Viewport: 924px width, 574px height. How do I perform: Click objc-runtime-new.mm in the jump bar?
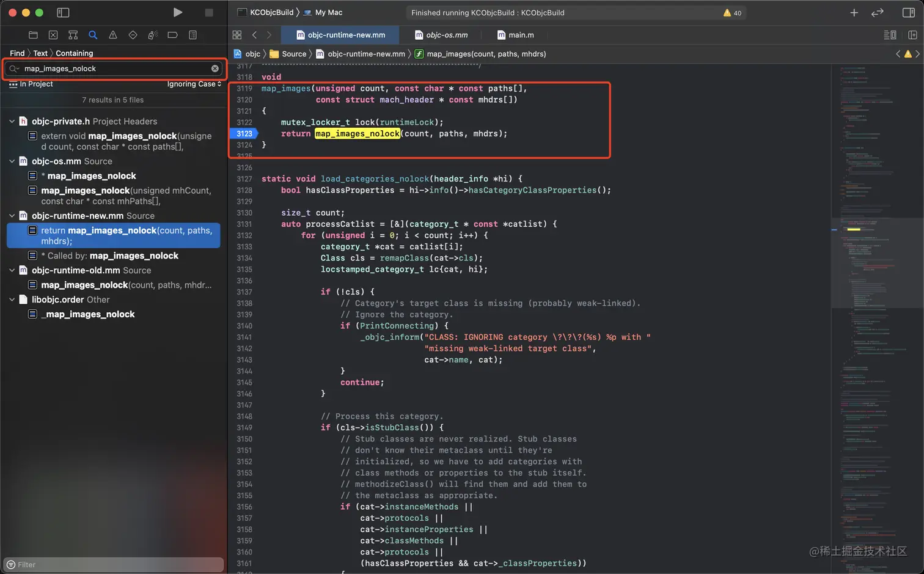360,54
